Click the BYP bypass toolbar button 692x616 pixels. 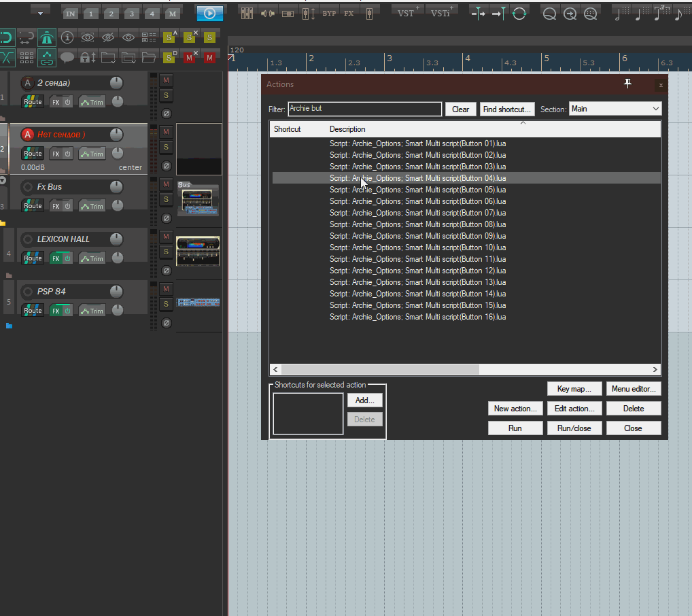tap(329, 13)
